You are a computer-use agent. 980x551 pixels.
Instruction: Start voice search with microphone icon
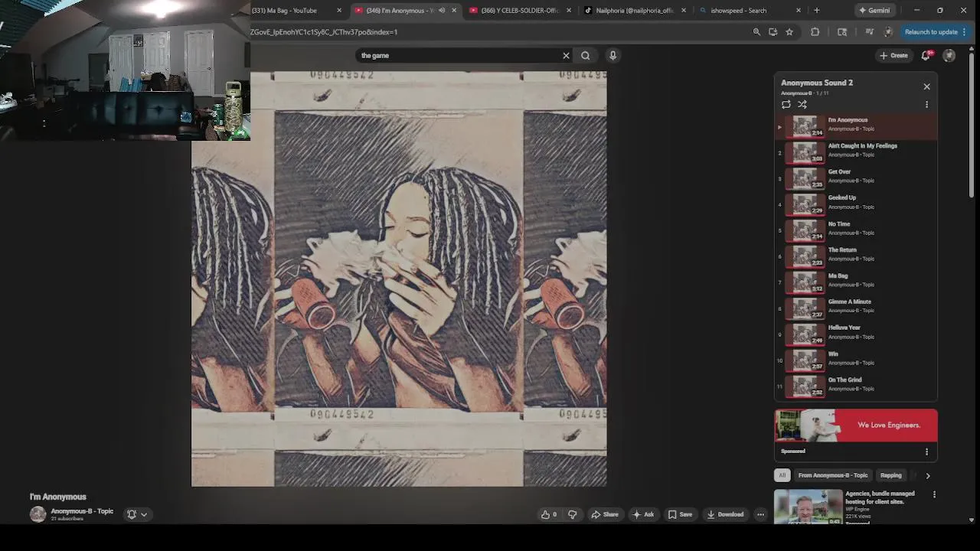coord(612,55)
